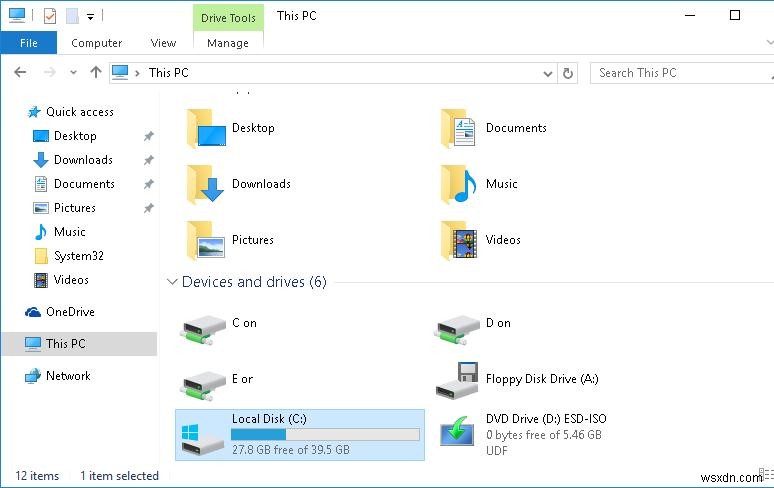Select the Videos folder icon in main pane
The image size is (774, 488).
coord(459,240)
